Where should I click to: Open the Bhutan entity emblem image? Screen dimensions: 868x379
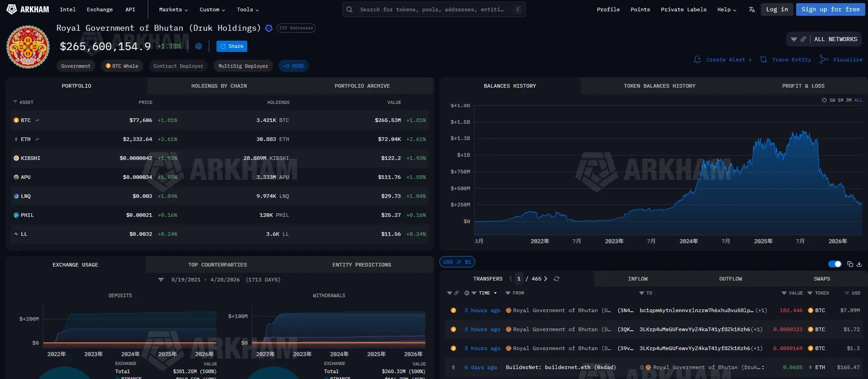pos(28,47)
